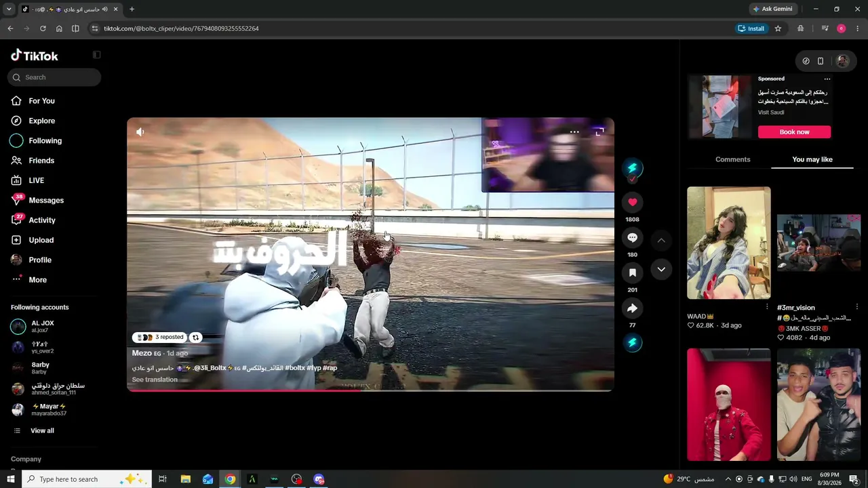868x488 pixels.
Task: Open the creator's avatar beside the video
Action: [632, 168]
